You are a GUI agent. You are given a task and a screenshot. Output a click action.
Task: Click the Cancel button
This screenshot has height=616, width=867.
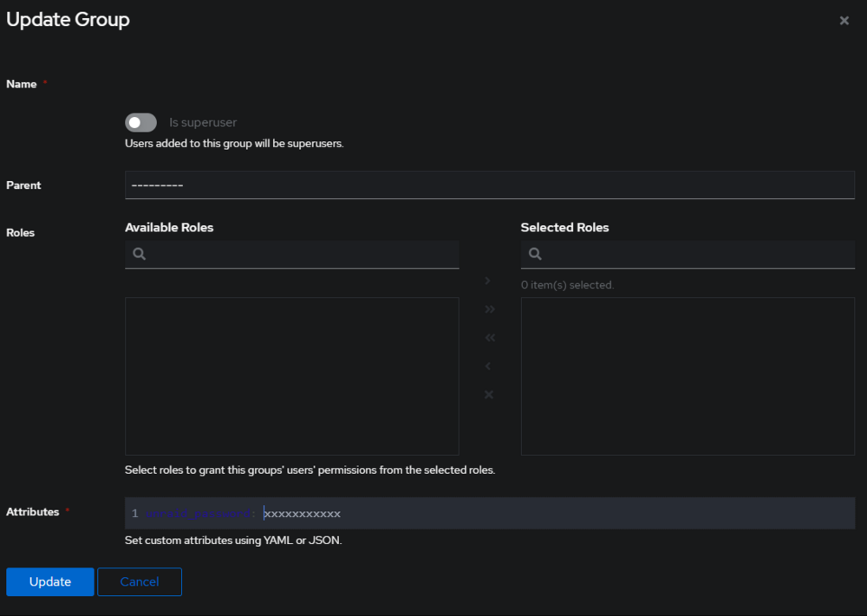click(x=140, y=581)
